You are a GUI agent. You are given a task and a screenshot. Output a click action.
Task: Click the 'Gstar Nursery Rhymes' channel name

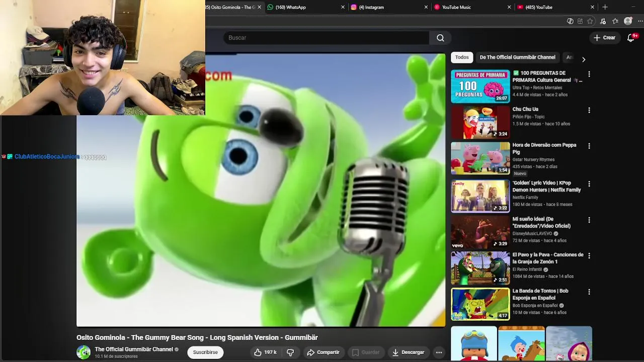pos(533,159)
